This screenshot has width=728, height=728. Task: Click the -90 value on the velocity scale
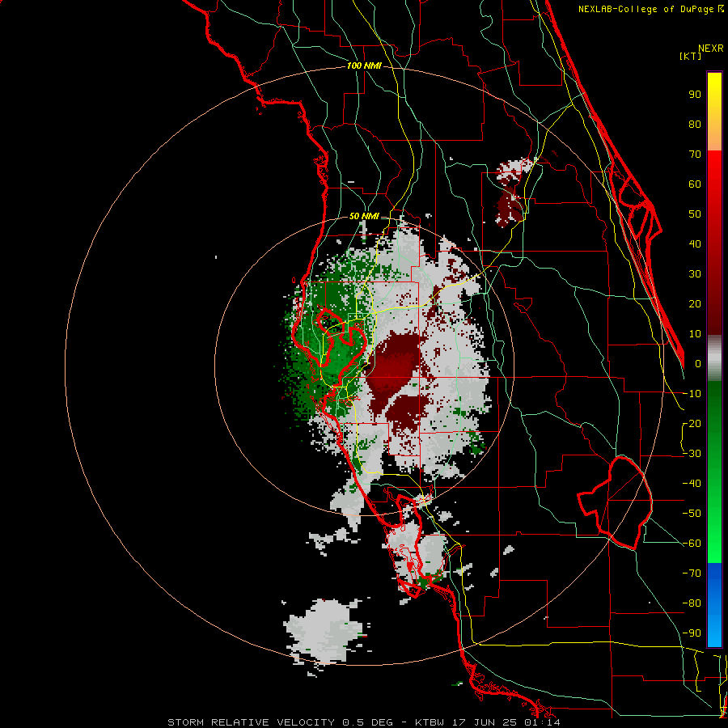pos(692,633)
